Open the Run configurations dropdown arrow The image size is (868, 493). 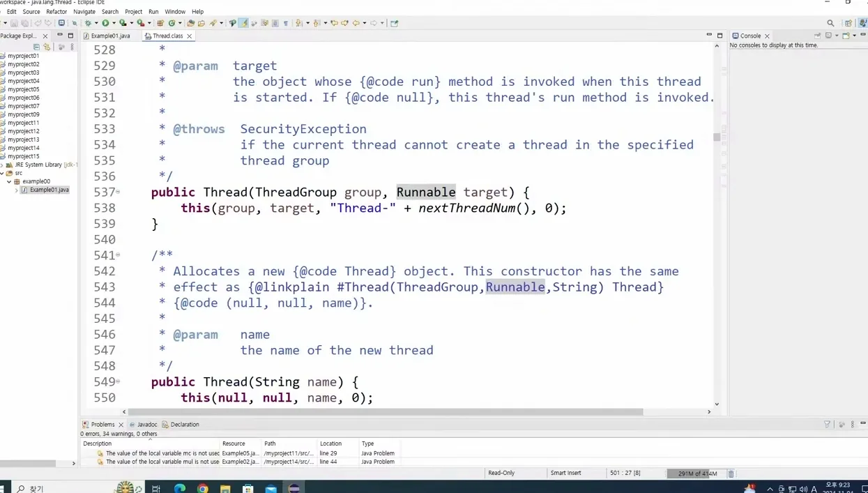click(x=114, y=23)
